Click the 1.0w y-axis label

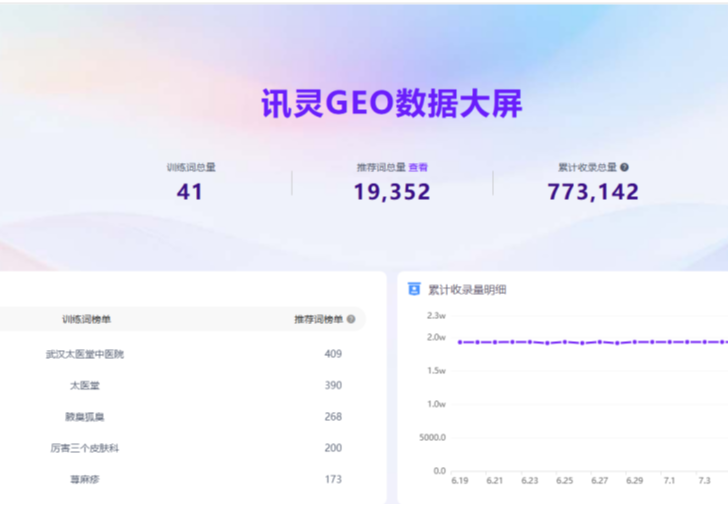tap(436, 404)
